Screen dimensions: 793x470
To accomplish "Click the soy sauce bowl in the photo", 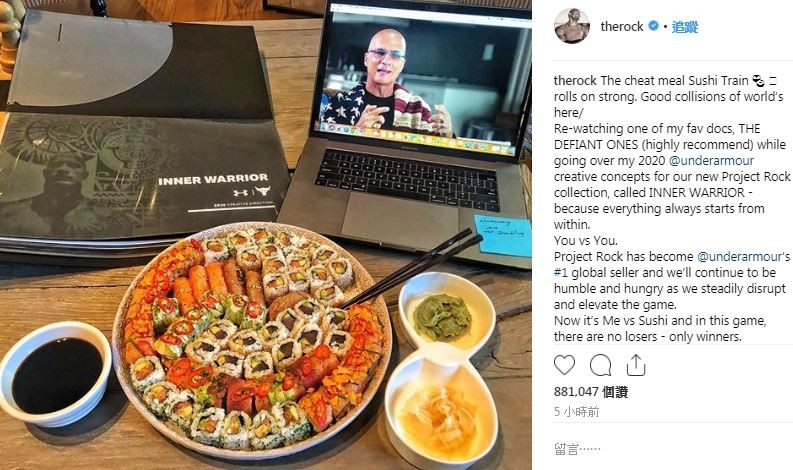I will (55, 373).
